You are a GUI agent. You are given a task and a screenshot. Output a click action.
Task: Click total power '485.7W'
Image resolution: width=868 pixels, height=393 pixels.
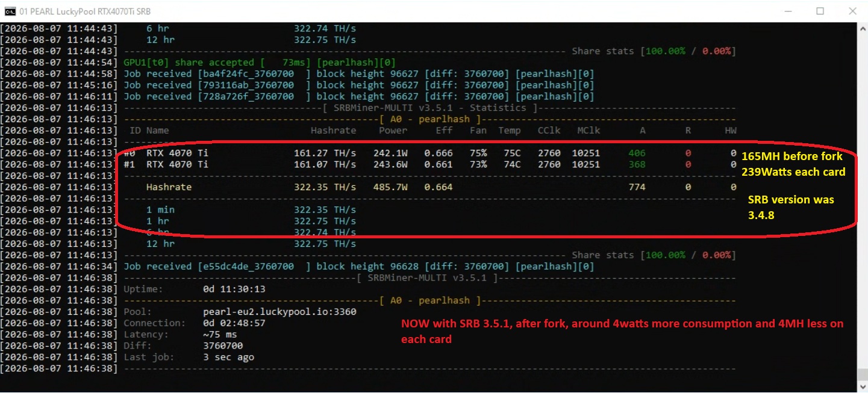(390, 187)
